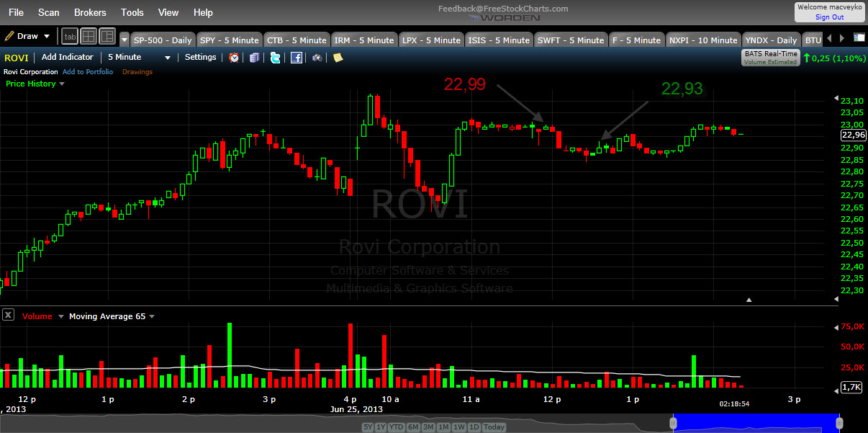The height and width of the screenshot is (433, 868).
Task: Switch to the F 5 Minute tab
Action: pyautogui.click(x=636, y=40)
